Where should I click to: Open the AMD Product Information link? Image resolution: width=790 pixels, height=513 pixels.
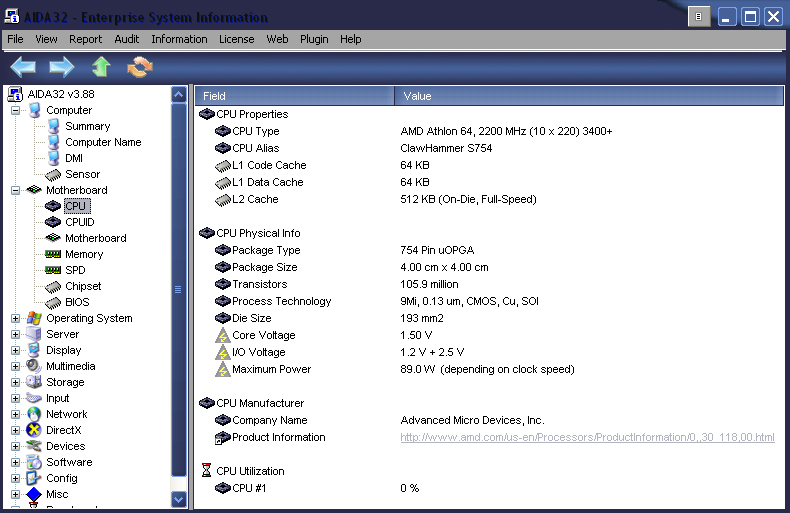click(587, 437)
